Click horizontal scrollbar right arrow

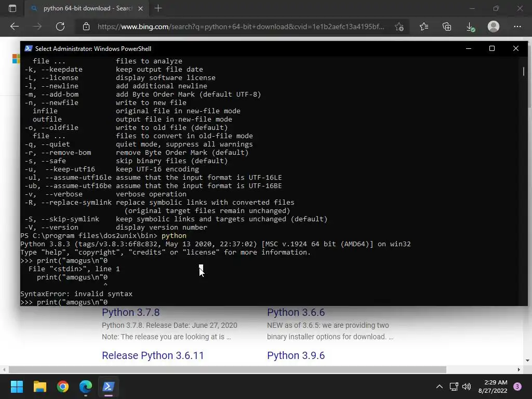pyautogui.click(x=519, y=369)
